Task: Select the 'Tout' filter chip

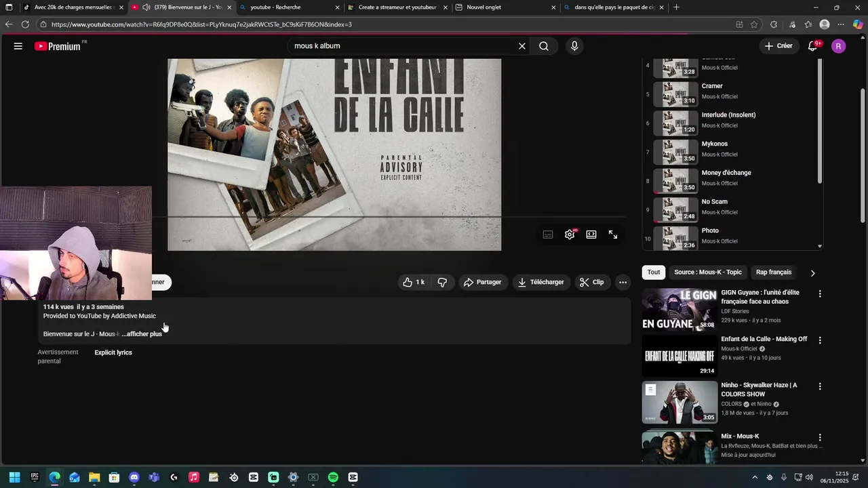Action: [654, 272]
